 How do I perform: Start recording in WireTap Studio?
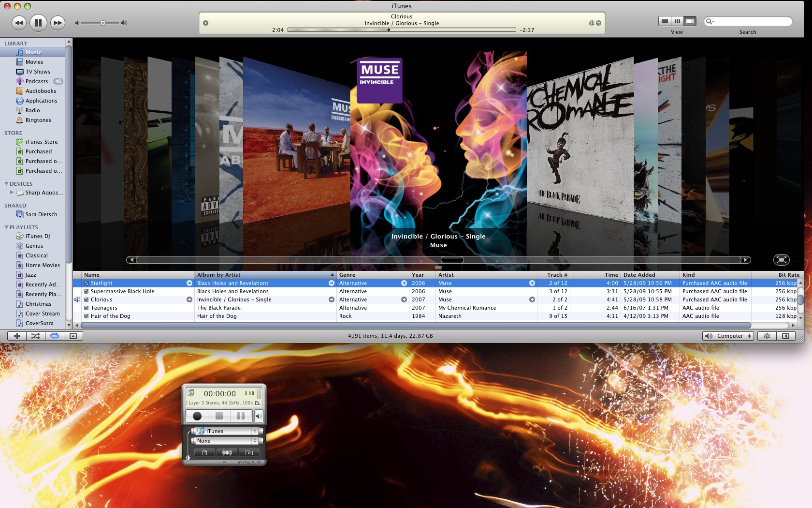(x=197, y=416)
